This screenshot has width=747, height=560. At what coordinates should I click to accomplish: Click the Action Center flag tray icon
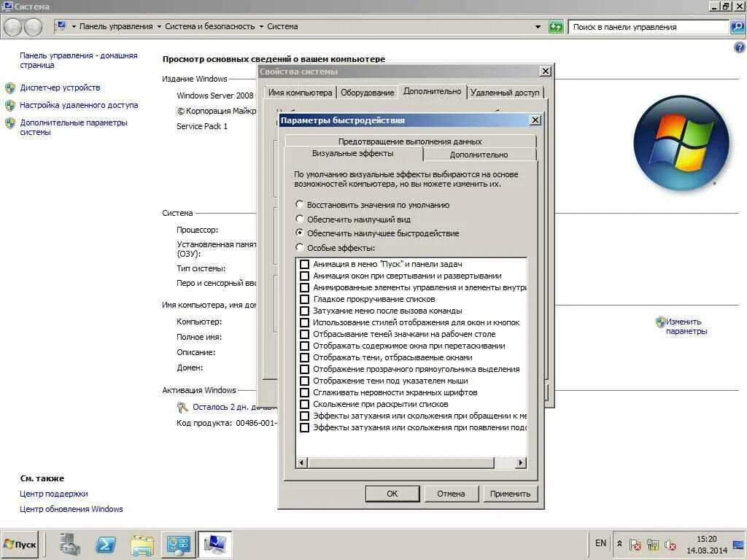635,544
